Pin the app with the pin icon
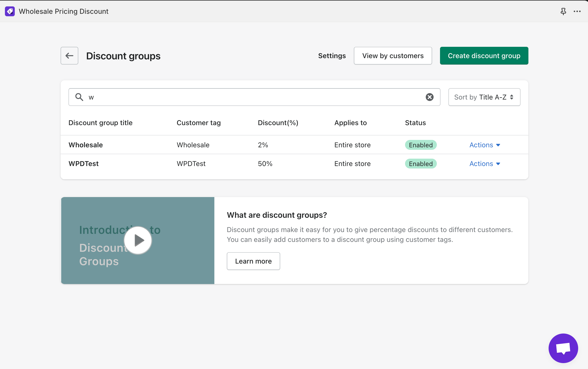 [563, 11]
